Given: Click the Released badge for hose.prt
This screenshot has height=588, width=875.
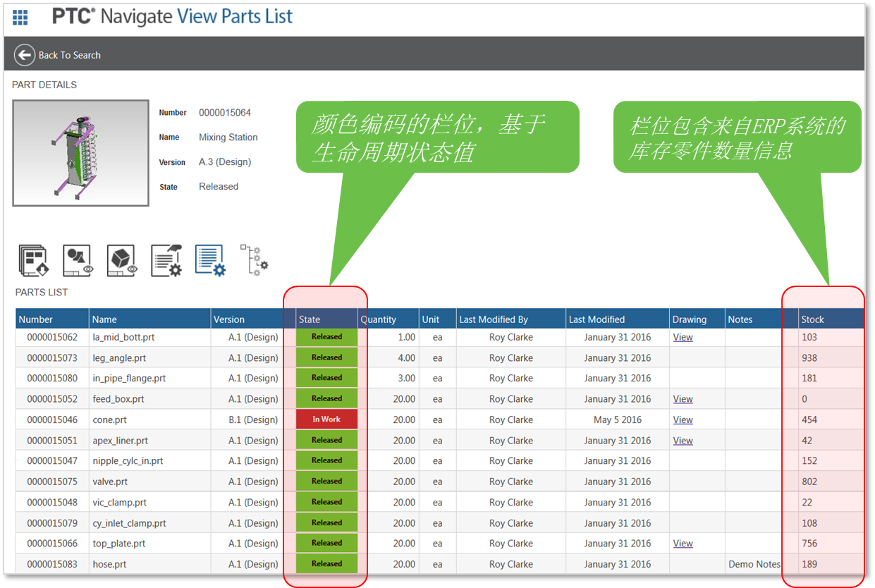Looking at the screenshot, I should pyautogui.click(x=326, y=564).
